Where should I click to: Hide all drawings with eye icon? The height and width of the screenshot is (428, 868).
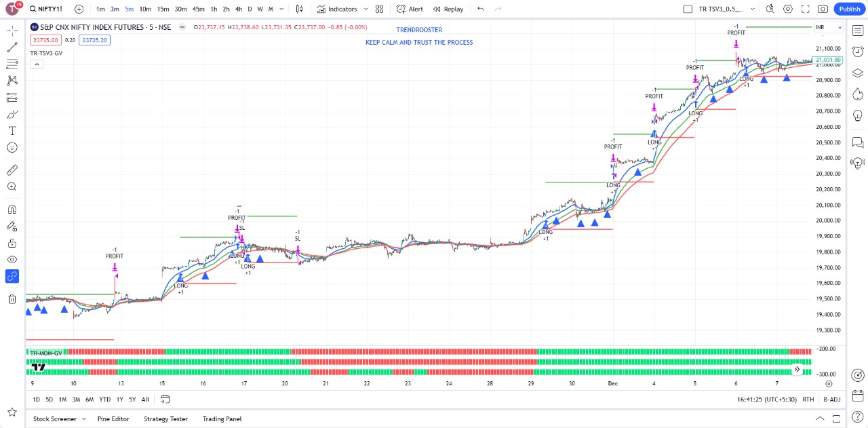[12, 259]
